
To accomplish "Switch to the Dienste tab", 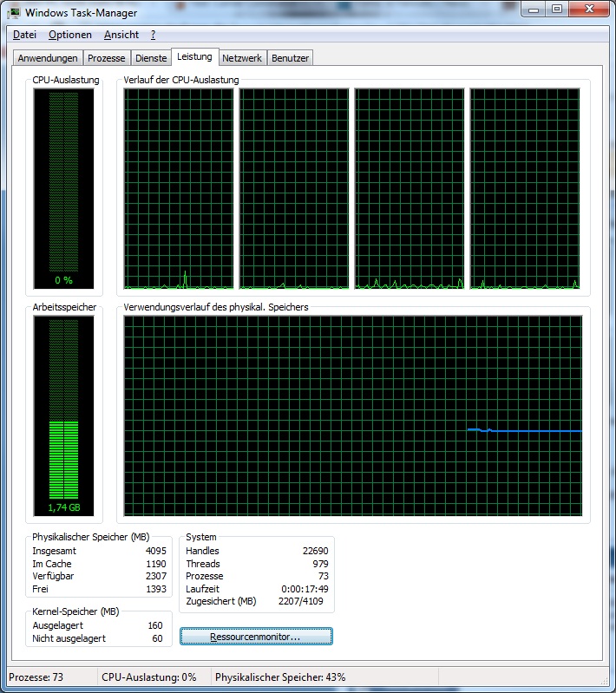I will point(151,58).
